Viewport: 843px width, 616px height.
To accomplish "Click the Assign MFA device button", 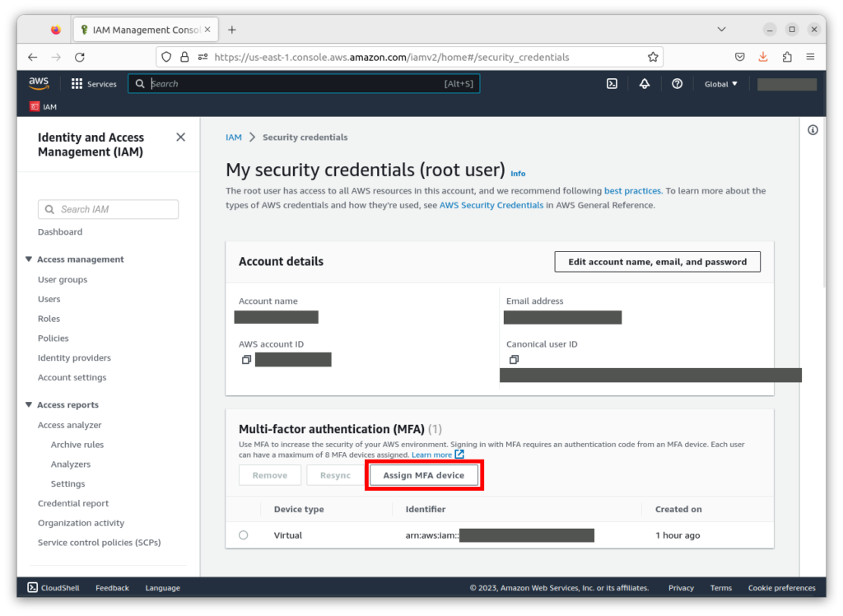I will pyautogui.click(x=424, y=475).
